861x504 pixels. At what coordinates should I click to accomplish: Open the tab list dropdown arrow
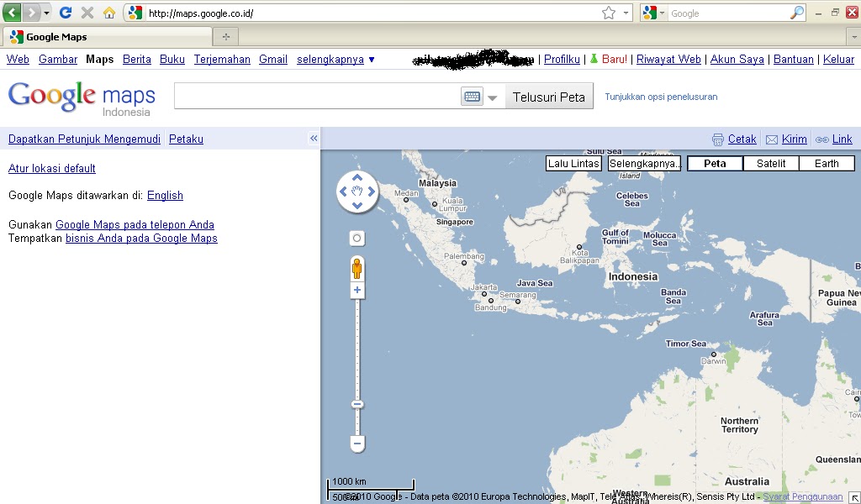854,37
